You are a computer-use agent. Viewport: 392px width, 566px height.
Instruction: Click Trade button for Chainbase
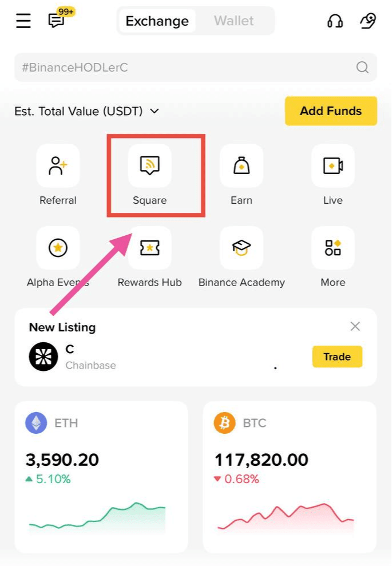click(337, 357)
